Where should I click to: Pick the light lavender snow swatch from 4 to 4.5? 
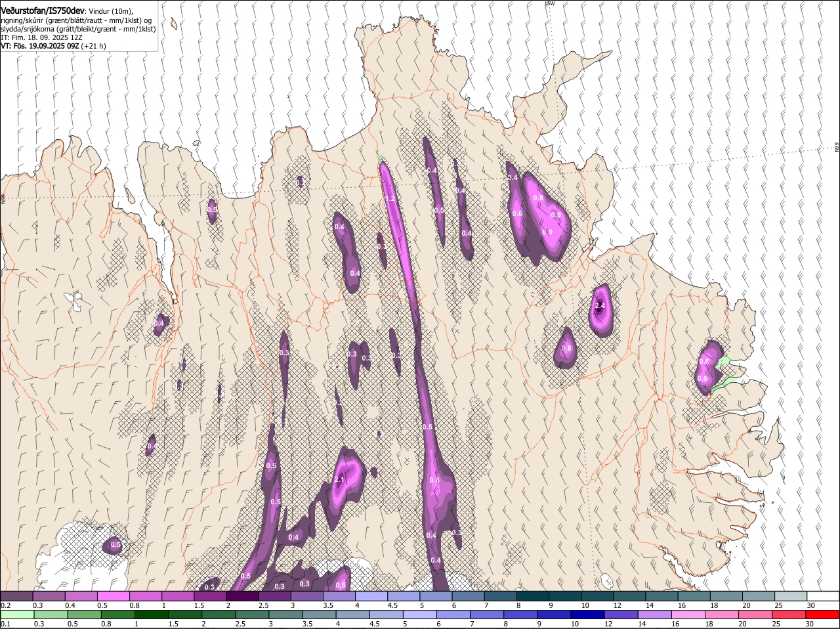click(371, 596)
